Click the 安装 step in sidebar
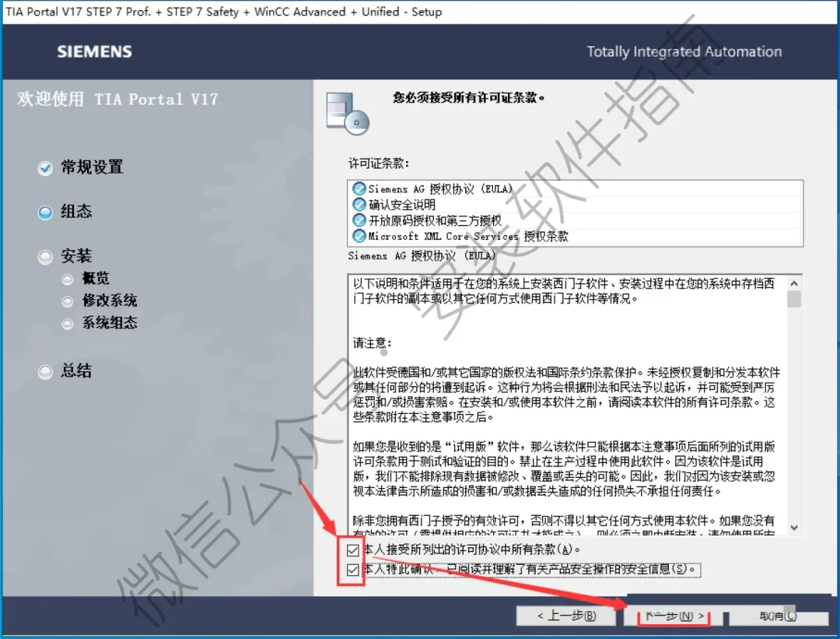 tap(76, 256)
